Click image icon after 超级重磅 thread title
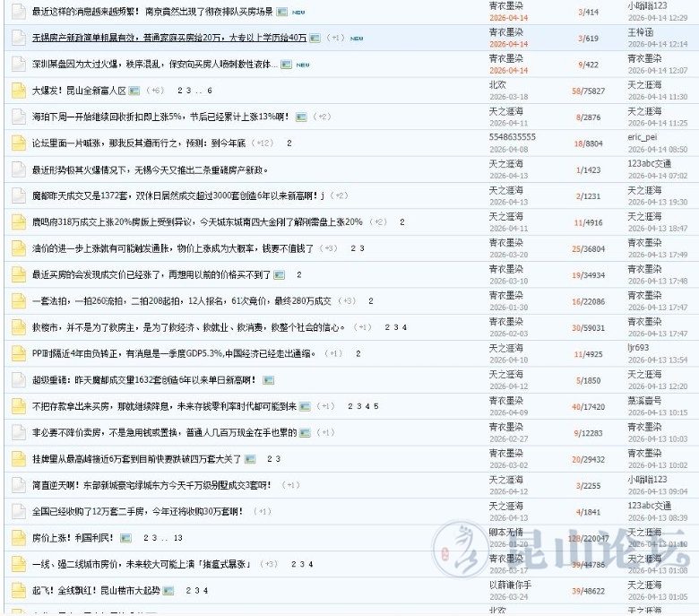Screen dimensions: 699x616 [269, 380]
